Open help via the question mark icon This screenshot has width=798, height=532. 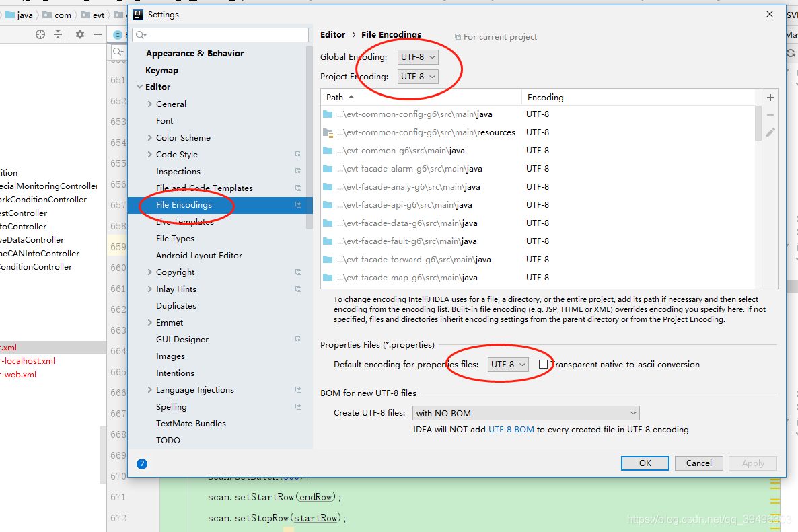point(142,464)
